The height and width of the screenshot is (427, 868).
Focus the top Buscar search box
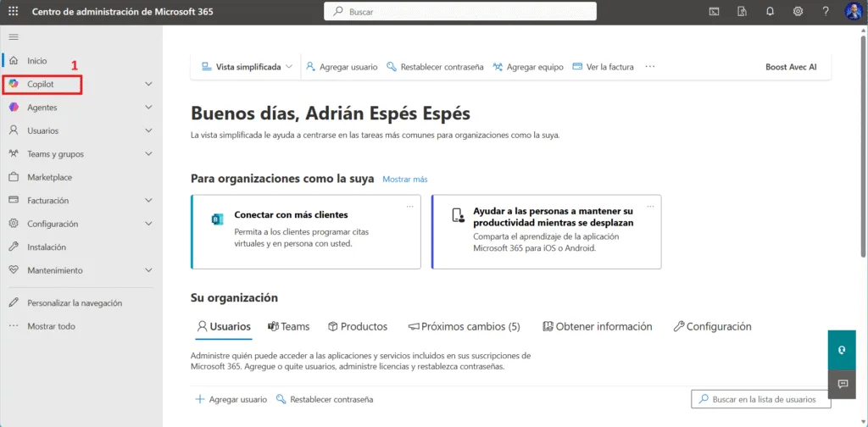click(x=460, y=12)
